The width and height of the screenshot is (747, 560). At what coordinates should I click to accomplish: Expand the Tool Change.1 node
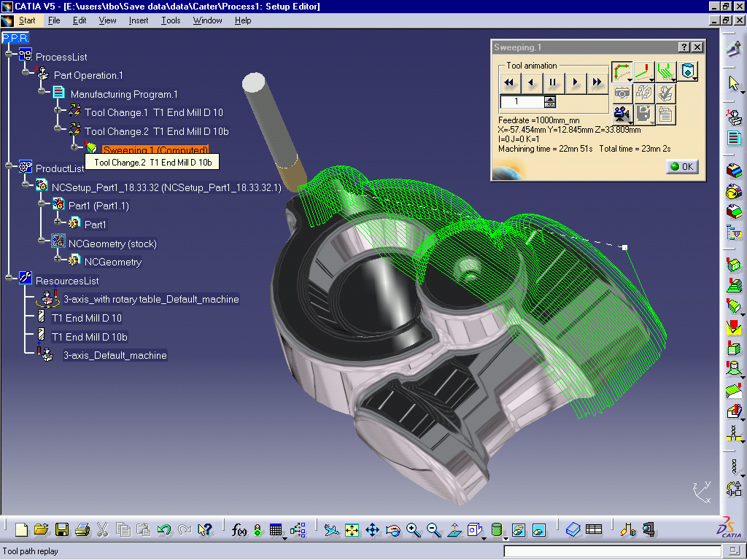[x=58, y=109]
